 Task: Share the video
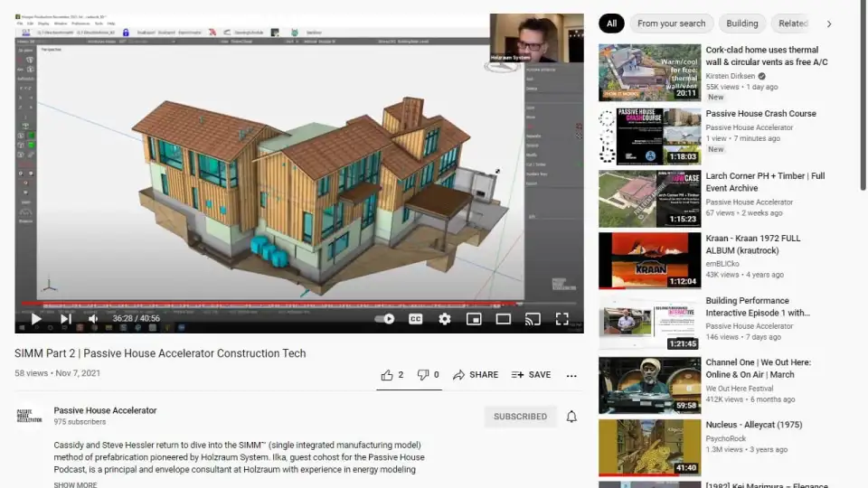click(x=476, y=375)
